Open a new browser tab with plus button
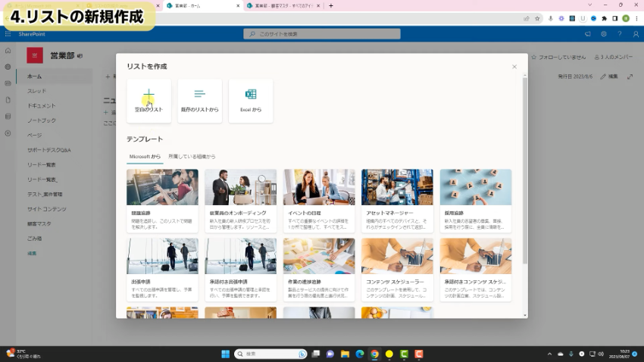The width and height of the screenshot is (644, 362). tap(330, 5)
